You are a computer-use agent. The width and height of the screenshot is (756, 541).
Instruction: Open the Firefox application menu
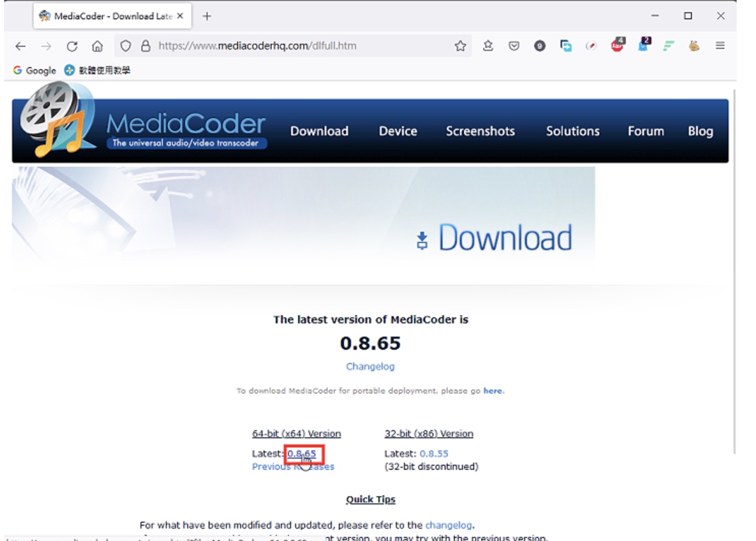[x=720, y=46]
